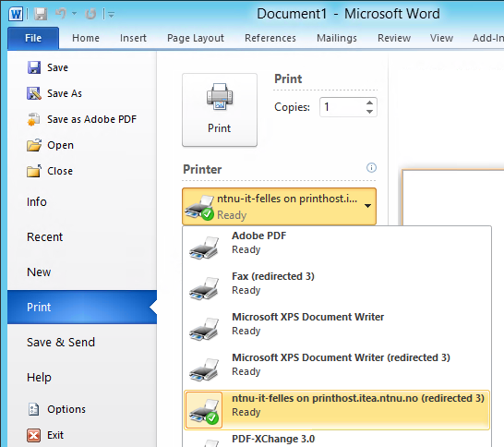Choose the PDF-XChange 3.0 printer
This screenshot has height=447, width=504.
(337, 440)
